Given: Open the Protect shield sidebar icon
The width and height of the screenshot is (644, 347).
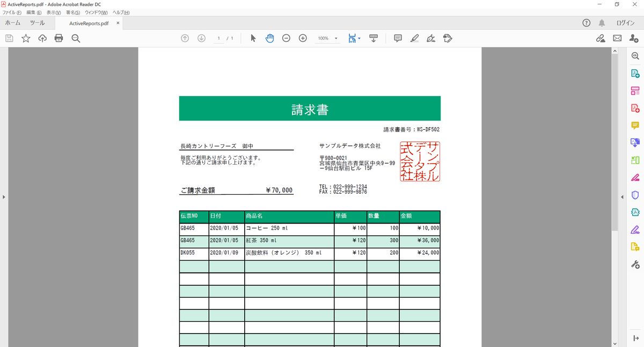Looking at the screenshot, I should click(635, 195).
